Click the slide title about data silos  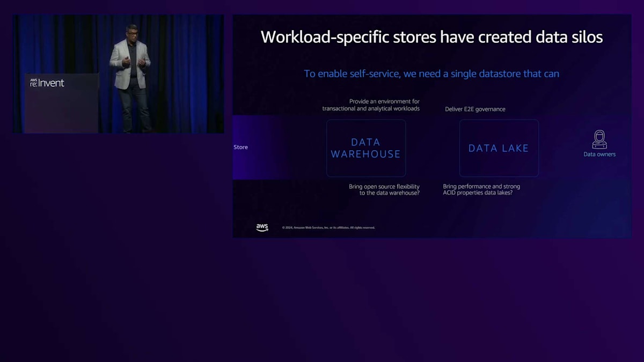pyautogui.click(x=431, y=37)
